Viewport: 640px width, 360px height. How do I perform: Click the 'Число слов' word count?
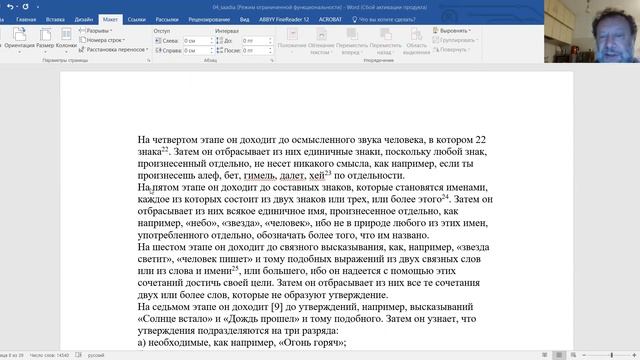49,356
